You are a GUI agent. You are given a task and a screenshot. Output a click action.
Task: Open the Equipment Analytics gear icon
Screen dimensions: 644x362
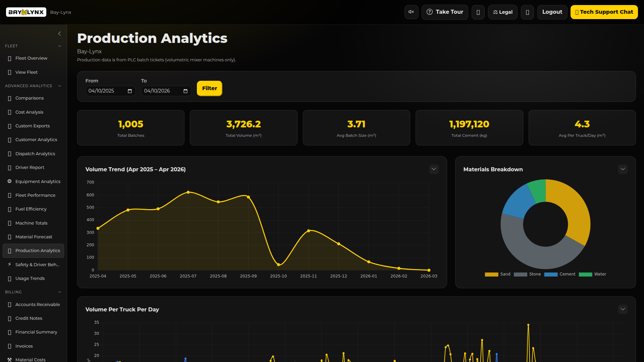coord(9,181)
